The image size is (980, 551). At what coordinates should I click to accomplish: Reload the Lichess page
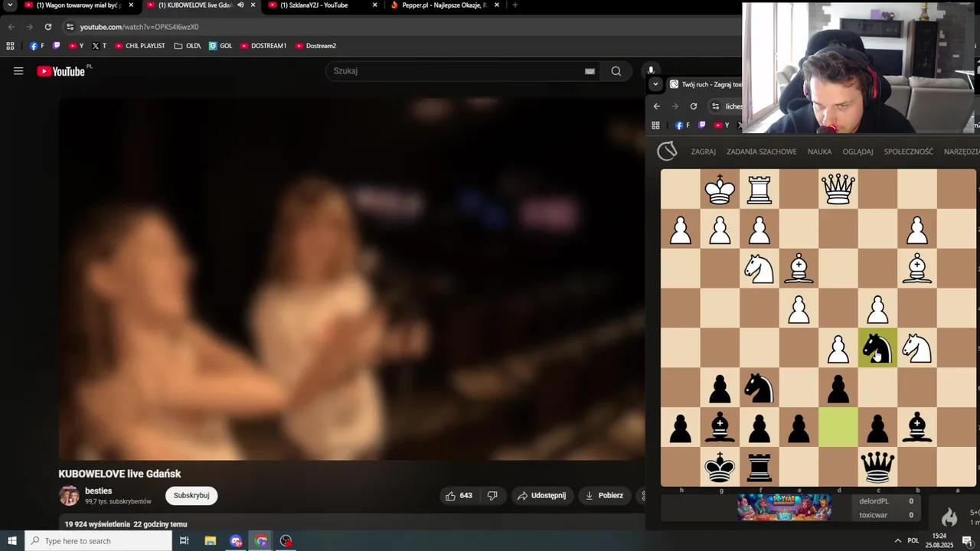[694, 106]
